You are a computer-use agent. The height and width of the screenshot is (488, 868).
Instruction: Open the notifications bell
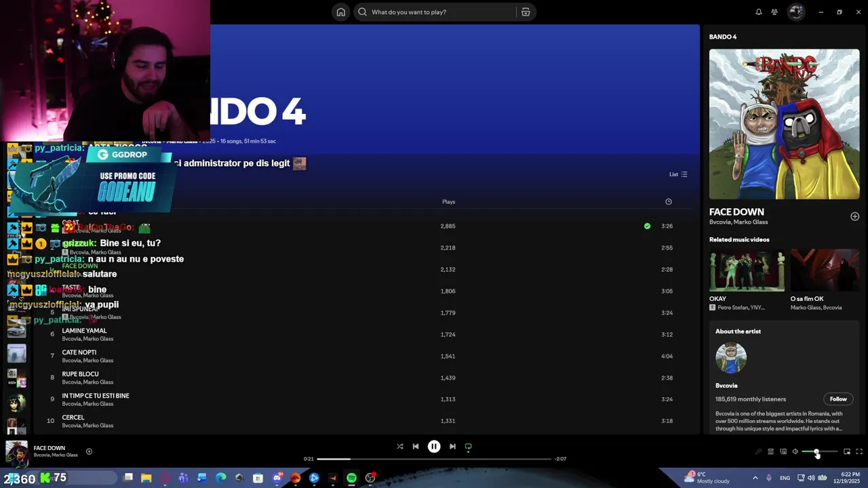coord(759,12)
